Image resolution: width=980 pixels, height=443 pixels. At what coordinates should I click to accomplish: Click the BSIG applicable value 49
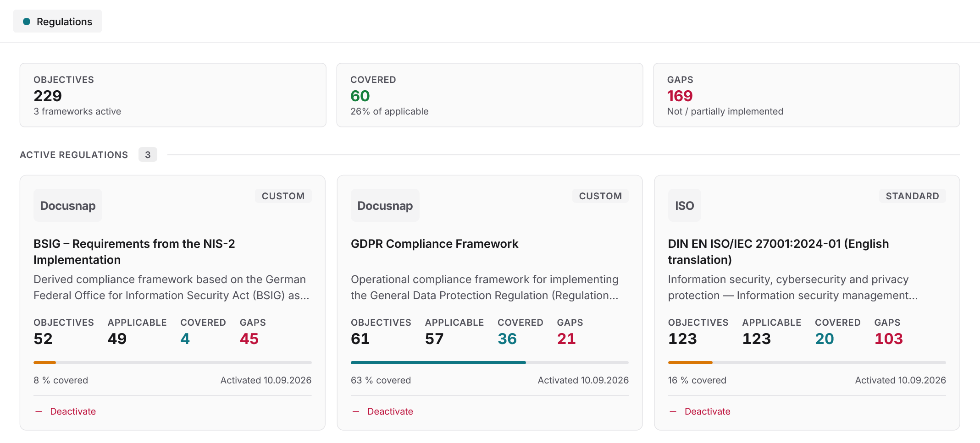tap(117, 339)
